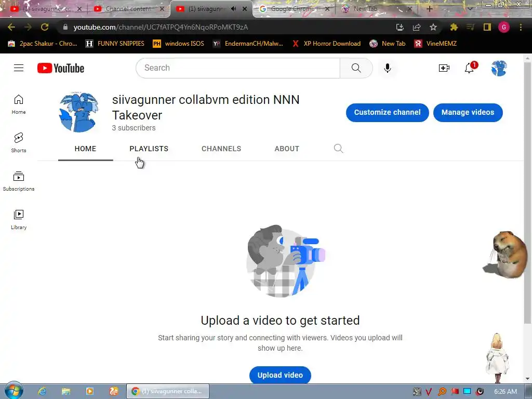
Task: Click Customize channel button
Action: [x=387, y=112]
